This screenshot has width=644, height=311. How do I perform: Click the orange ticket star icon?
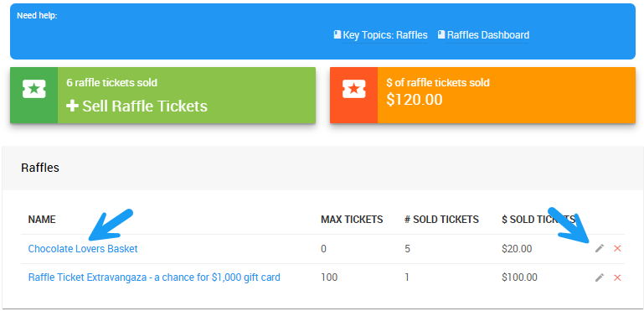click(x=354, y=89)
